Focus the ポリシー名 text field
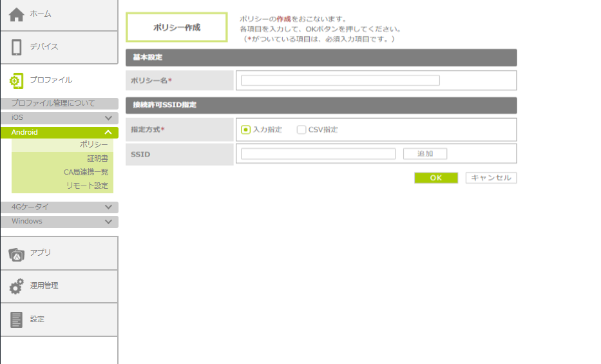This screenshot has height=364, width=601. 340,81
